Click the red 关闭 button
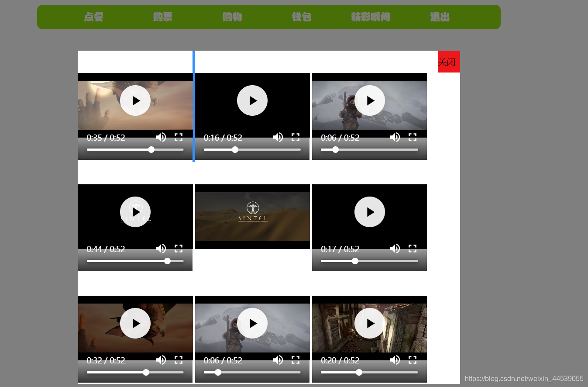Viewport: 588px width, 387px height. point(449,62)
